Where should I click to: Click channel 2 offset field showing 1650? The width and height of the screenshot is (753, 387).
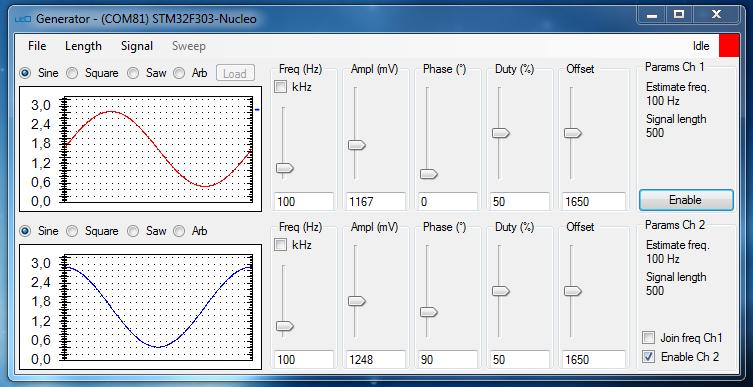[x=594, y=360]
